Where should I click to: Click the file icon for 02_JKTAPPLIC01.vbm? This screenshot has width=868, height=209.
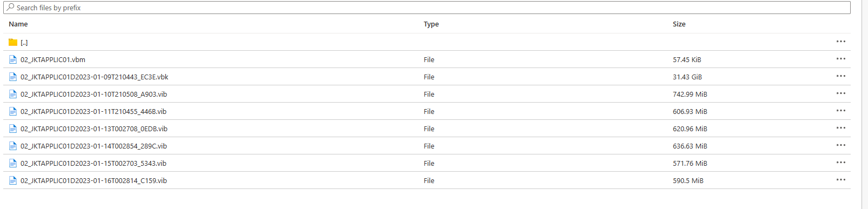[x=13, y=59]
